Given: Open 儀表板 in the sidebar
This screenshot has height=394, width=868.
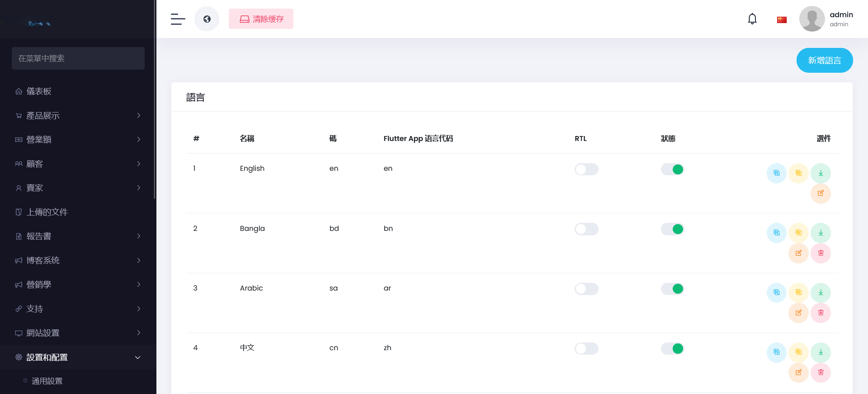Looking at the screenshot, I should [39, 91].
